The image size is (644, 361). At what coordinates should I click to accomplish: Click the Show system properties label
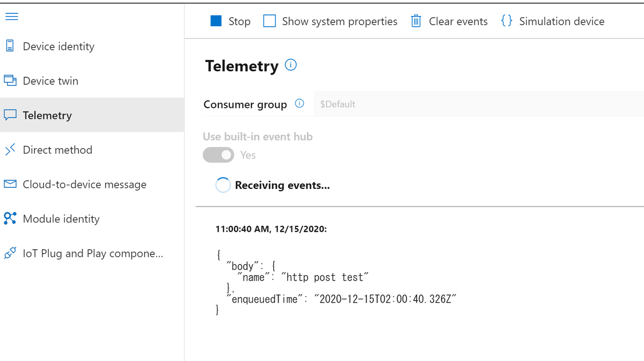[340, 21]
